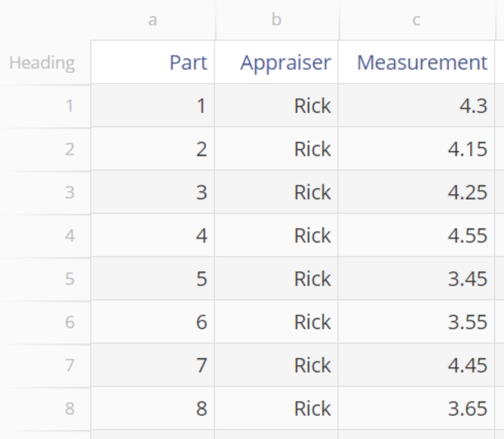Viewport: 504px width, 439px height.
Task: Select row number 1 label
Action: (x=45, y=105)
